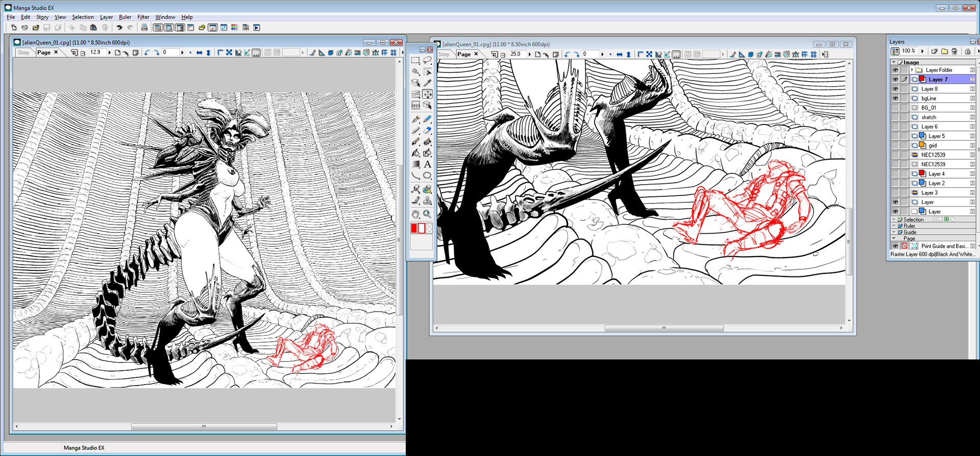Select the Eyedropper tool
980x456 pixels.
click(x=427, y=83)
